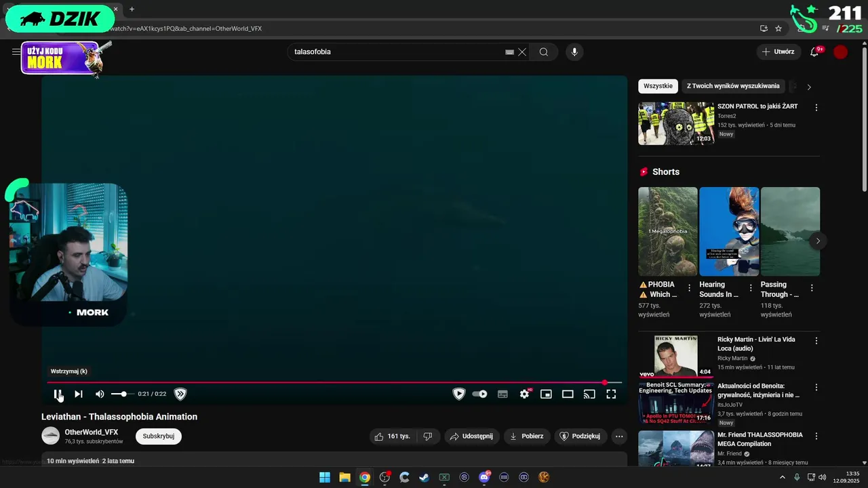Download video with Pobierz button
This screenshot has width=868, height=488.
point(527,436)
